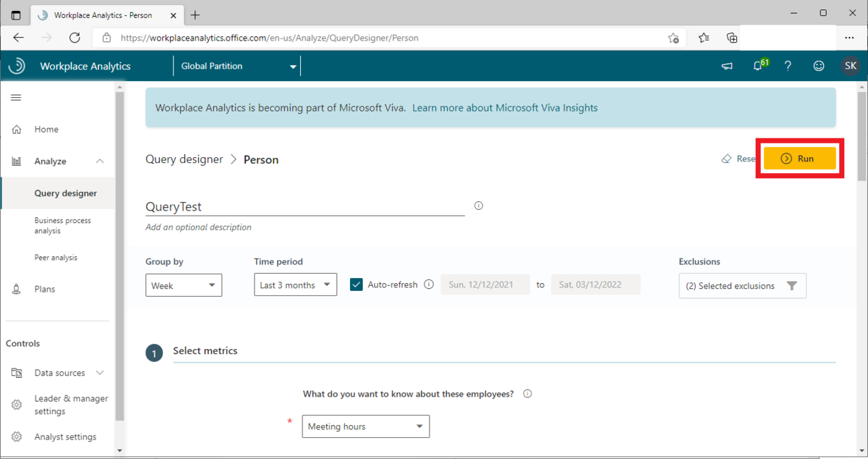The image size is (868, 459).
Task: Select Query designer in sidebar
Action: (x=65, y=193)
